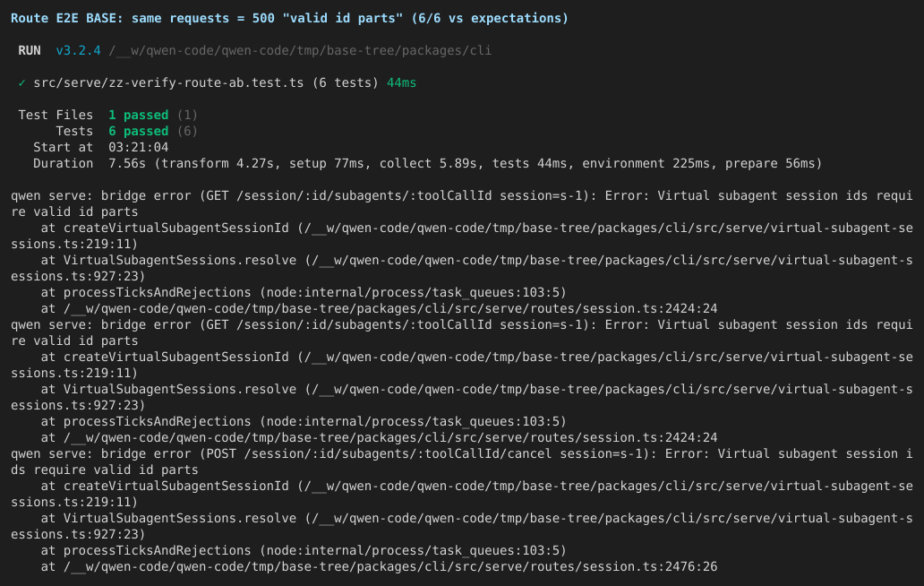Click the RUN label badge

30,51
